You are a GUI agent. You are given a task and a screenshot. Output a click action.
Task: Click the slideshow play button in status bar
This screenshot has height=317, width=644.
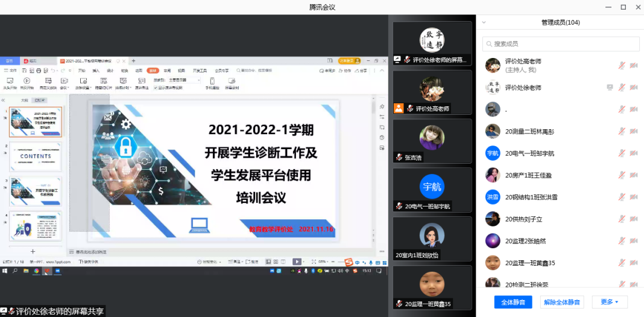tap(297, 261)
